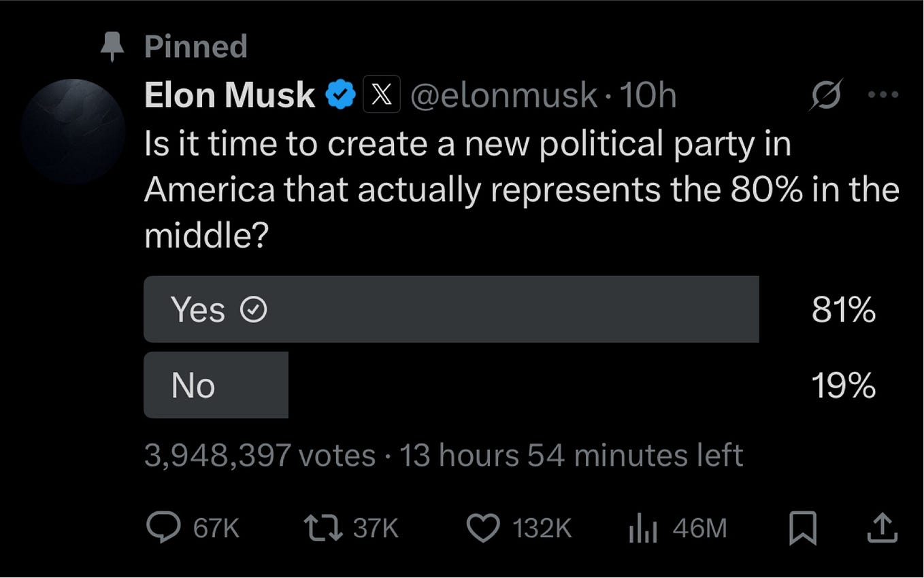
Task: Open the dark profile avatar picture
Action: (73, 131)
